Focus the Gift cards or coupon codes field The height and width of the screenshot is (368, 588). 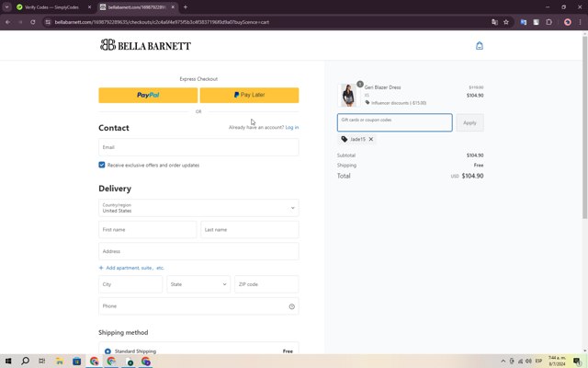pos(394,122)
